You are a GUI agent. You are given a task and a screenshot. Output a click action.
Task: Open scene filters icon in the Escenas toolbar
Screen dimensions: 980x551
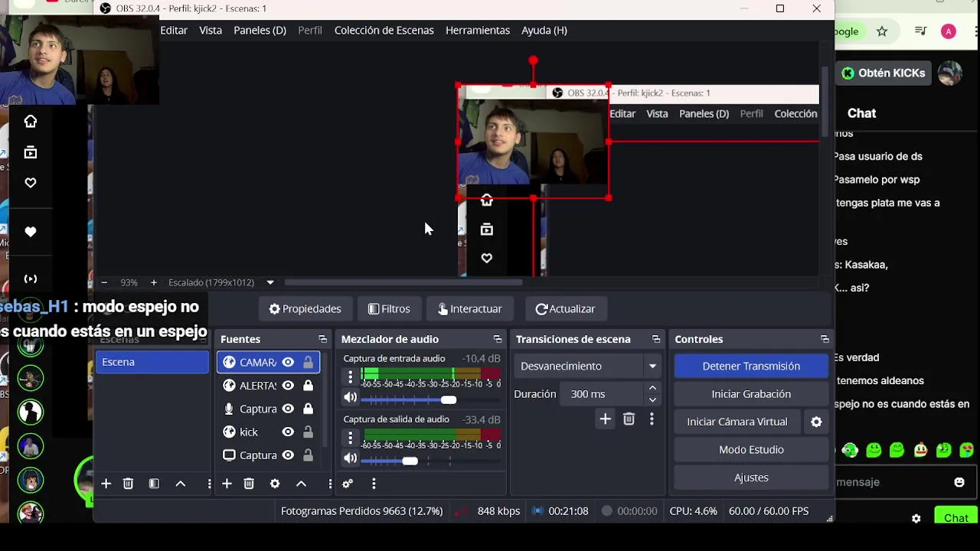(154, 484)
